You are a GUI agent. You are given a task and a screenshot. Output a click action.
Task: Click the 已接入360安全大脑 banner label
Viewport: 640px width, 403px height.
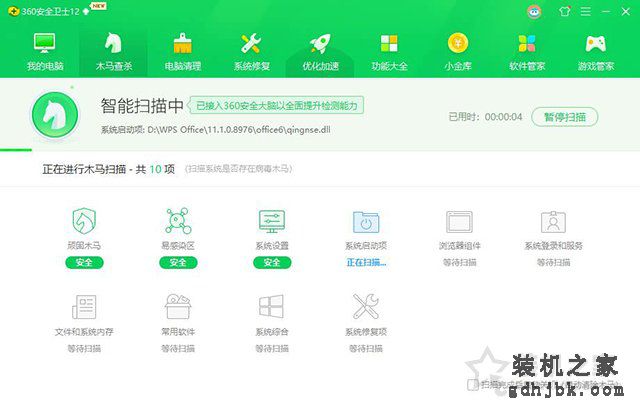(276, 106)
